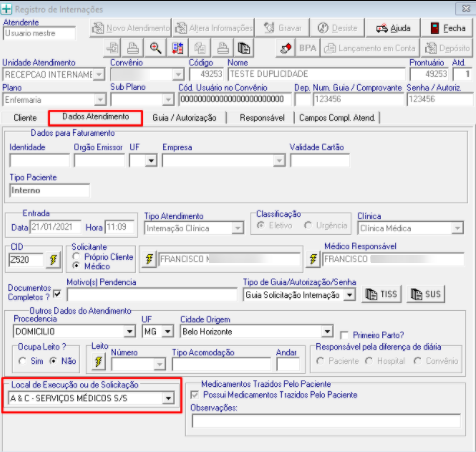Click the red and blue transfer icon

(177, 48)
